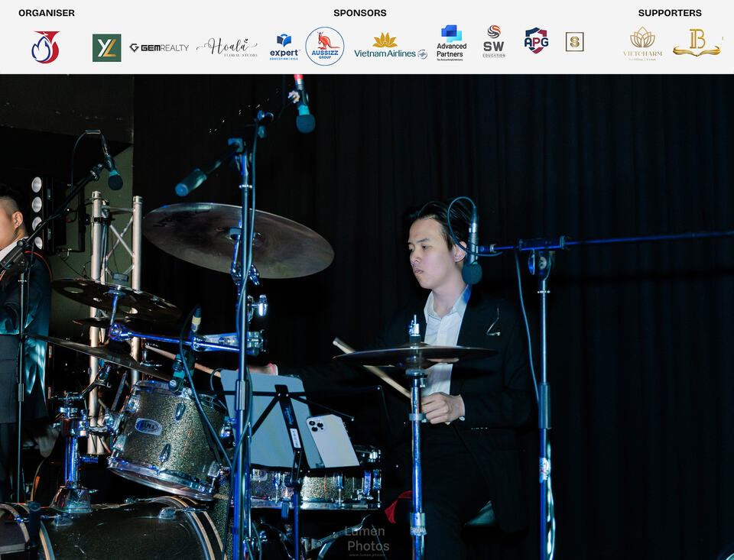Click the ORGANISER heading text
The image size is (734, 560).
pos(47,13)
